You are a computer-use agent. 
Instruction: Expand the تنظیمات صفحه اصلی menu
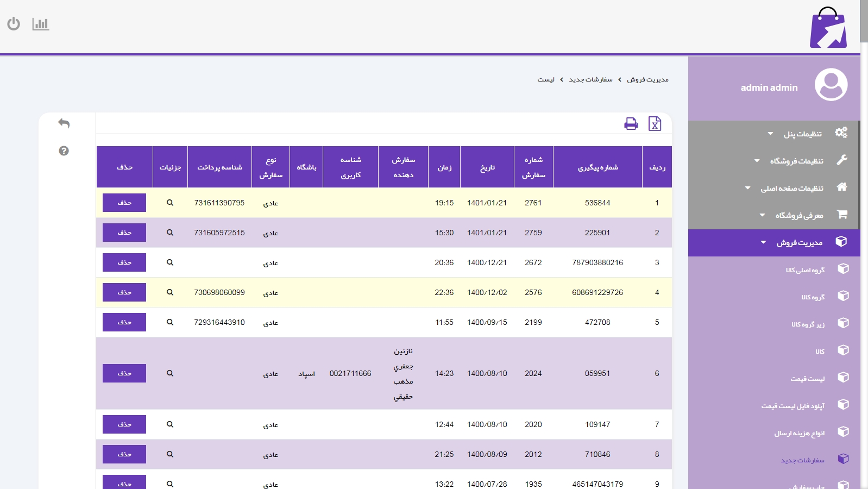click(x=791, y=188)
